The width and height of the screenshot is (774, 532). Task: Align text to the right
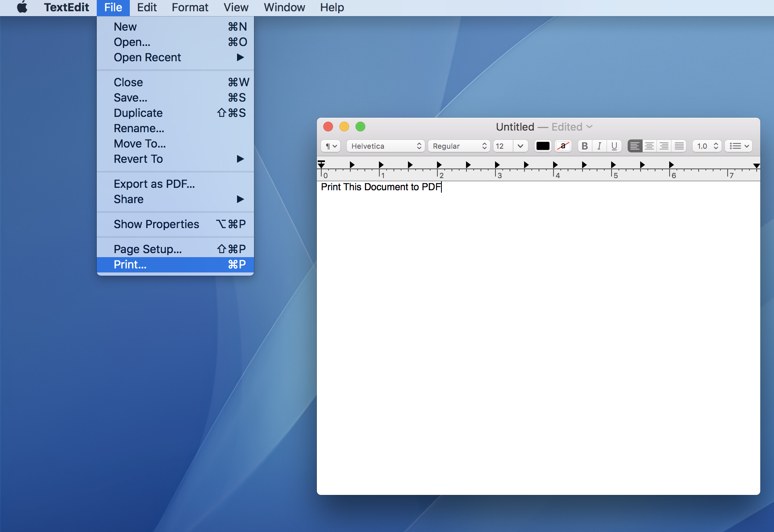[664, 146]
